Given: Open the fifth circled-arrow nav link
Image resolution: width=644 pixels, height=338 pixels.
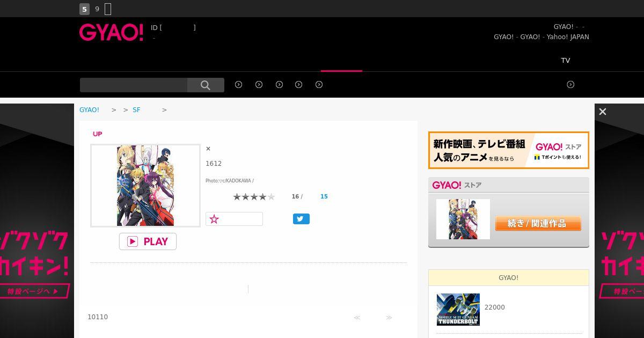Looking at the screenshot, I should 319,84.
